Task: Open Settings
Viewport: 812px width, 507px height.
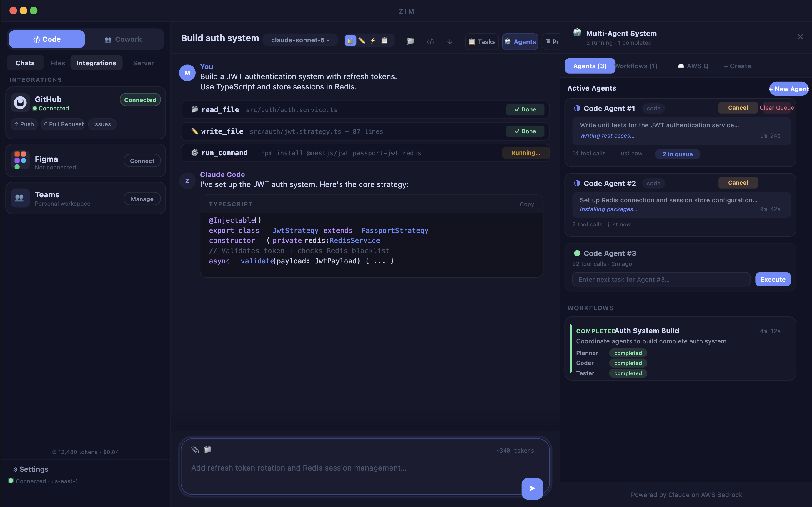Action: (31, 469)
